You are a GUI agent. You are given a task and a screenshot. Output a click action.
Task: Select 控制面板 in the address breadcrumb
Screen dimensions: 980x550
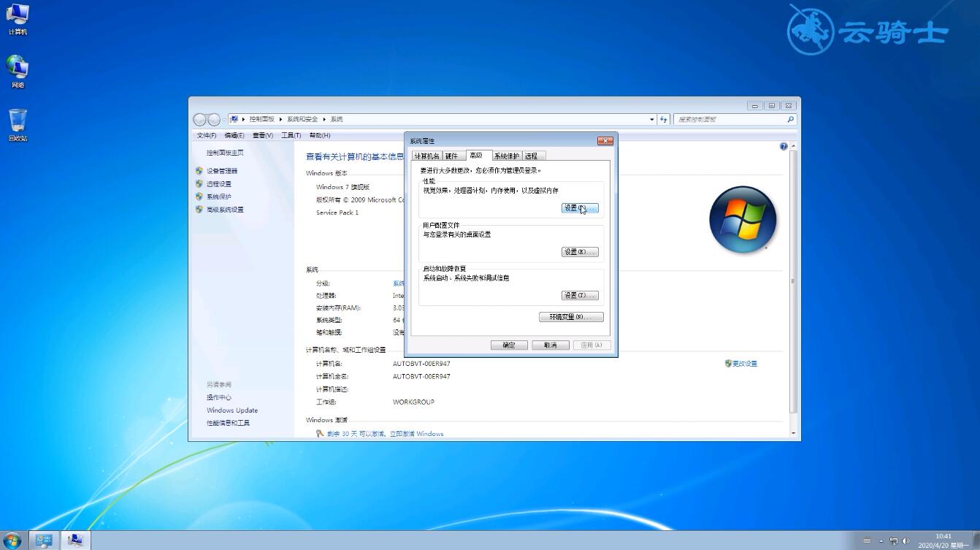coord(261,119)
